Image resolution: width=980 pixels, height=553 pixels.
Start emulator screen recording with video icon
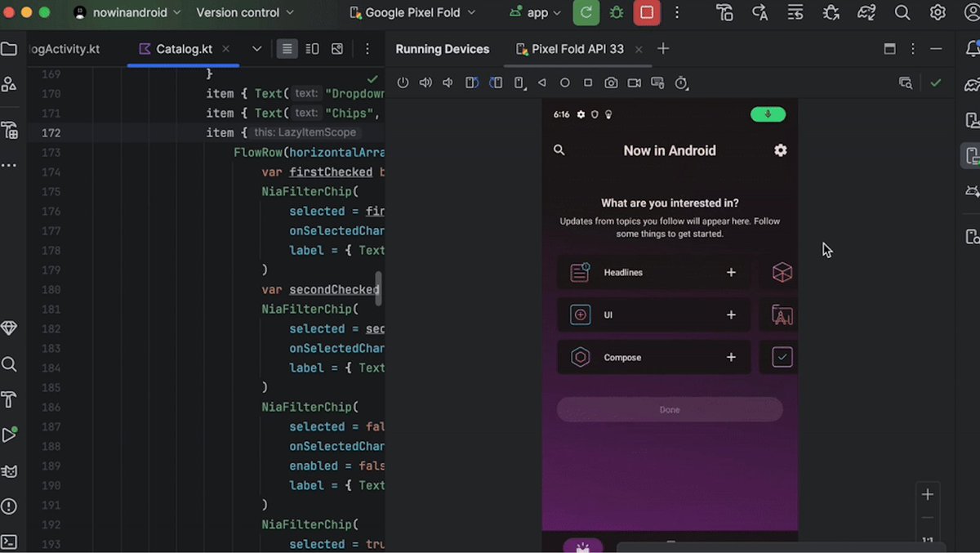pos(635,83)
